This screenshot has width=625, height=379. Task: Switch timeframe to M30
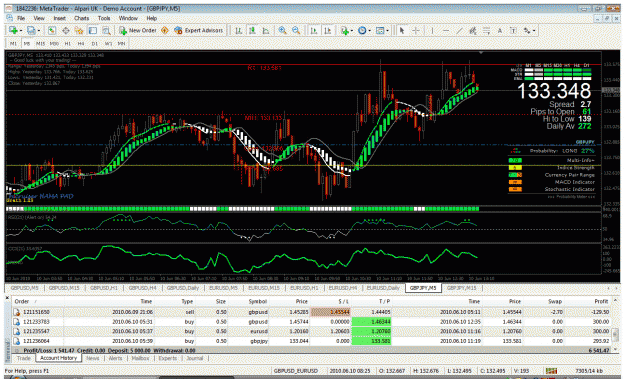54,43
